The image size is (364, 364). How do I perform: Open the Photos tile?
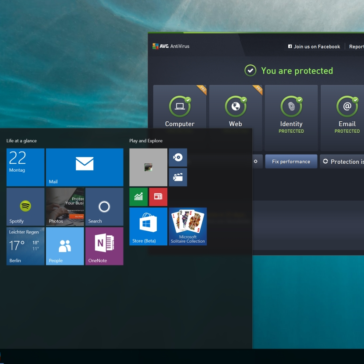[x=65, y=207]
